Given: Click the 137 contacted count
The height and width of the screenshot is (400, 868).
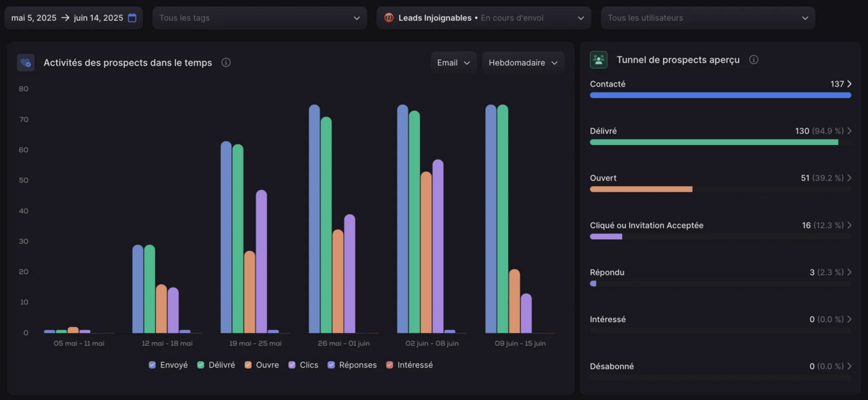Looking at the screenshot, I should click(837, 84).
